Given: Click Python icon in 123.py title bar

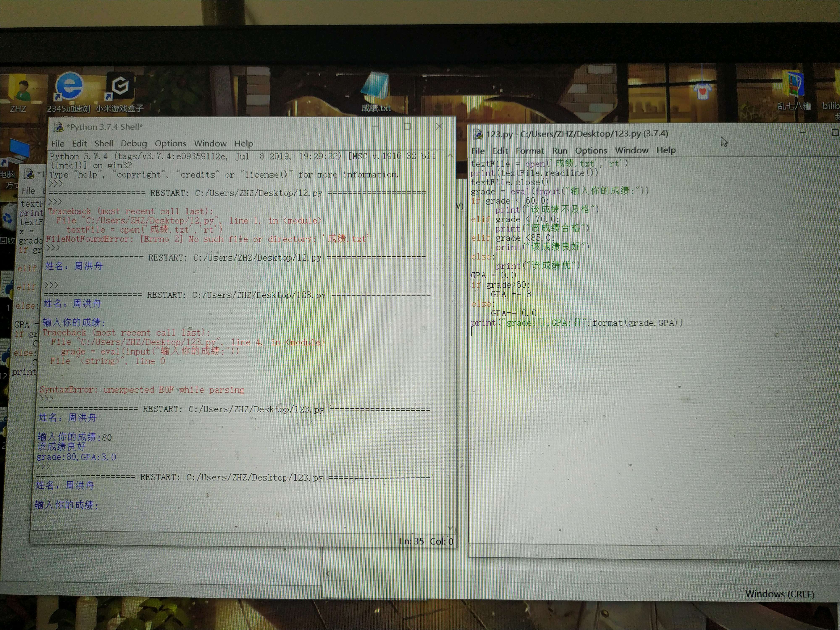Looking at the screenshot, I should tap(477, 134).
